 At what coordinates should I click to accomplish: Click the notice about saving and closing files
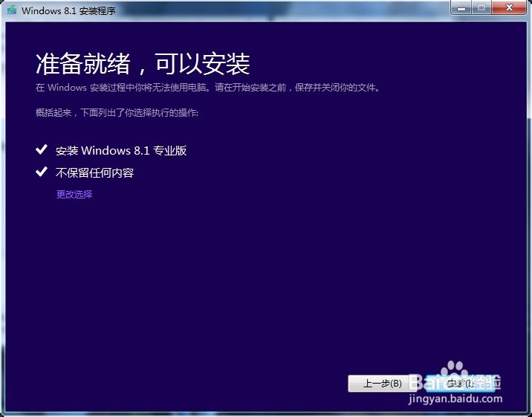(x=207, y=88)
